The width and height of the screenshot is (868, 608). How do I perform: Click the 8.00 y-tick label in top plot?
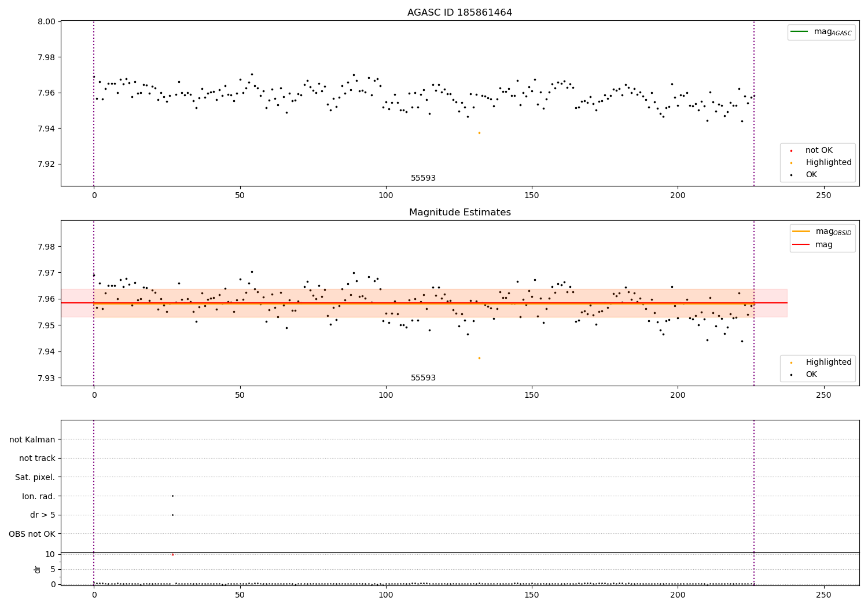click(46, 22)
